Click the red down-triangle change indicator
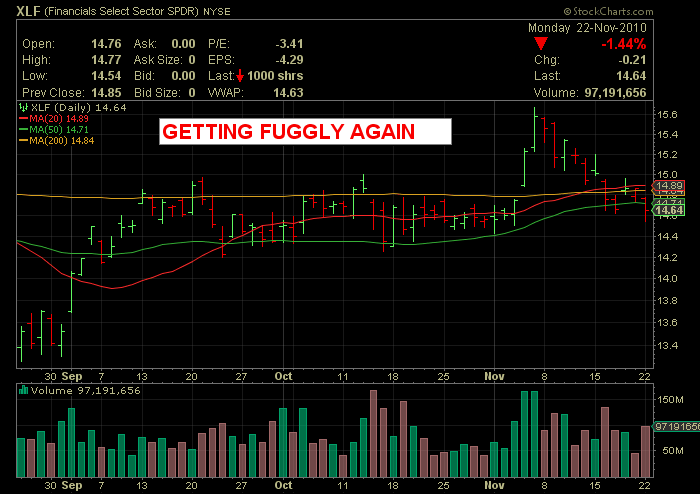 click(x=541, y=44)
